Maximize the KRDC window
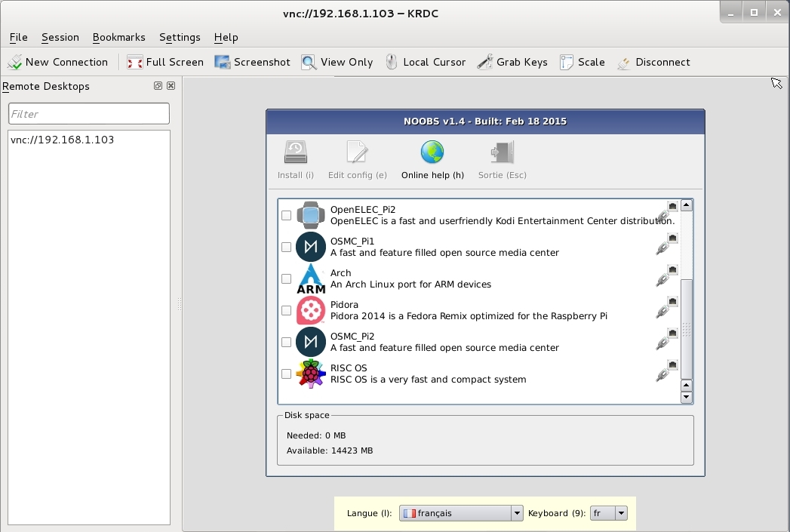The height and width of the screenshot is (532, 790). [x=755, y=13]
